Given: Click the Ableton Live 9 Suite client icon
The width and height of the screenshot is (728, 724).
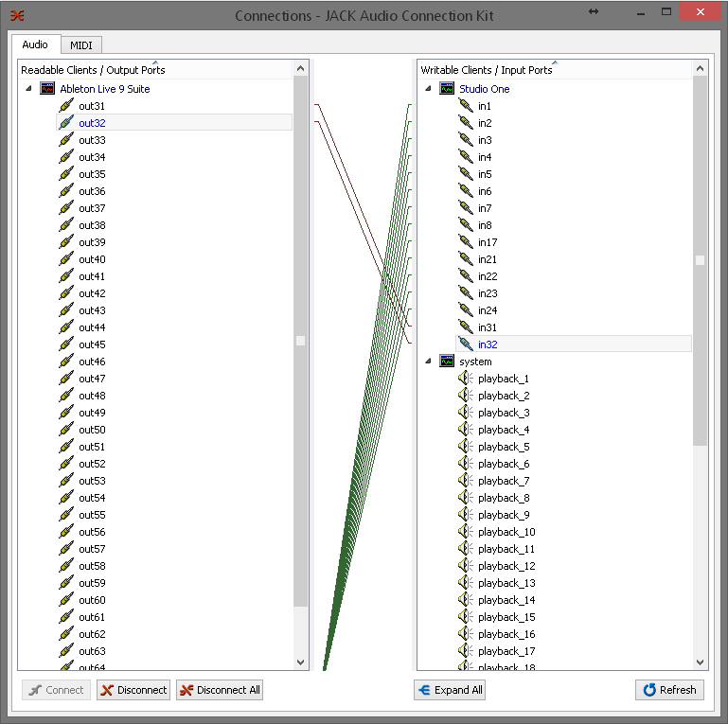Looking at the screenshot, I should (47, 89).
